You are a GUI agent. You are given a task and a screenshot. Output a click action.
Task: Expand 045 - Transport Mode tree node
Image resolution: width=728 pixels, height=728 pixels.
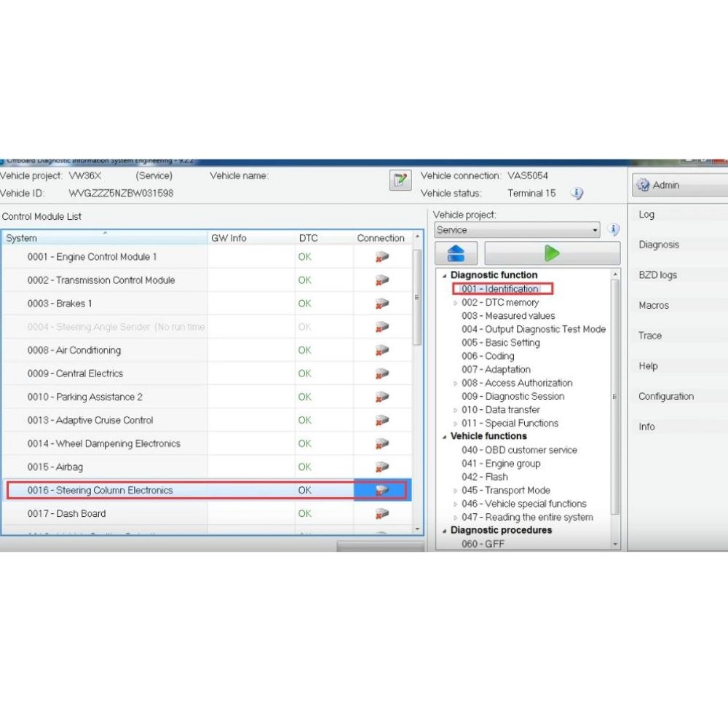pyautogui.click(x=456, y=491)
